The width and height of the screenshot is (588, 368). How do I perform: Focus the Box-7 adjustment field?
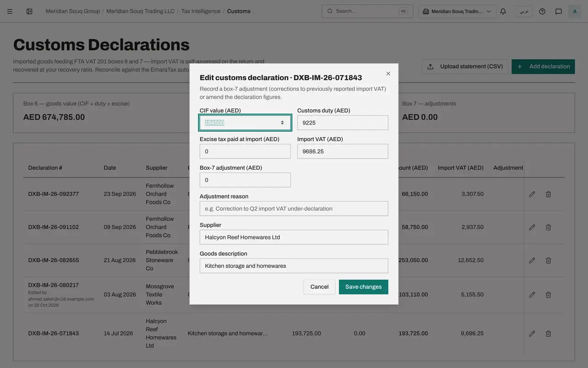pyautogui.click(x=245, y=180)
